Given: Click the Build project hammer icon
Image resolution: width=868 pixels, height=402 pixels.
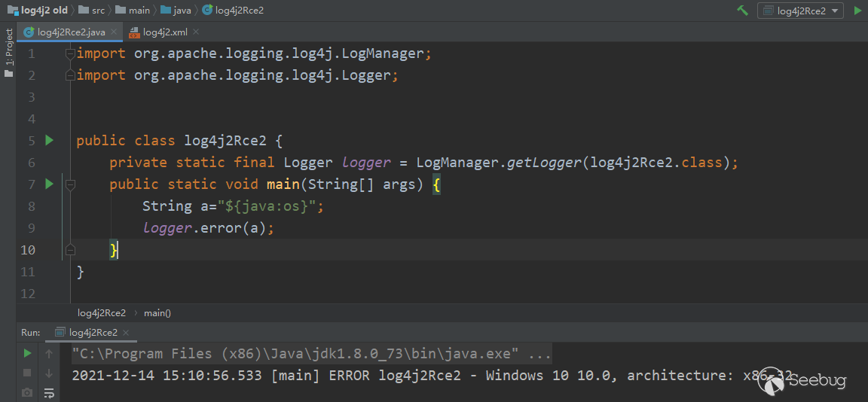Looking at the screenshot, I should coord(742,10).
